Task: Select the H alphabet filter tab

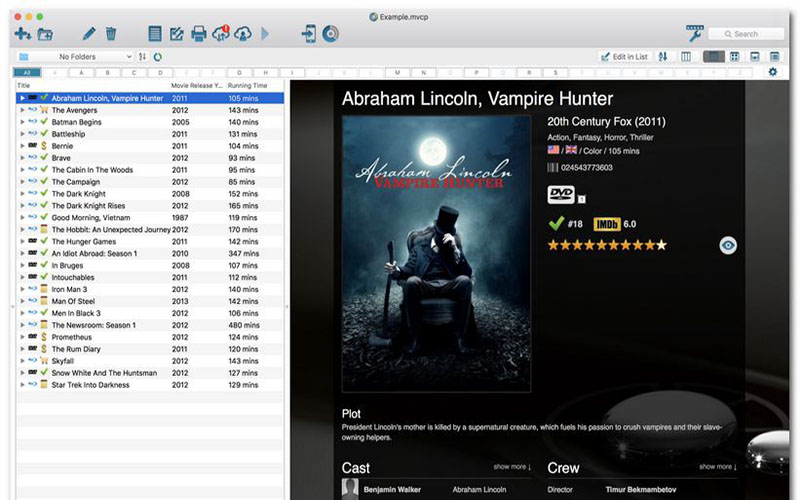Action: [x=265, y=72]
